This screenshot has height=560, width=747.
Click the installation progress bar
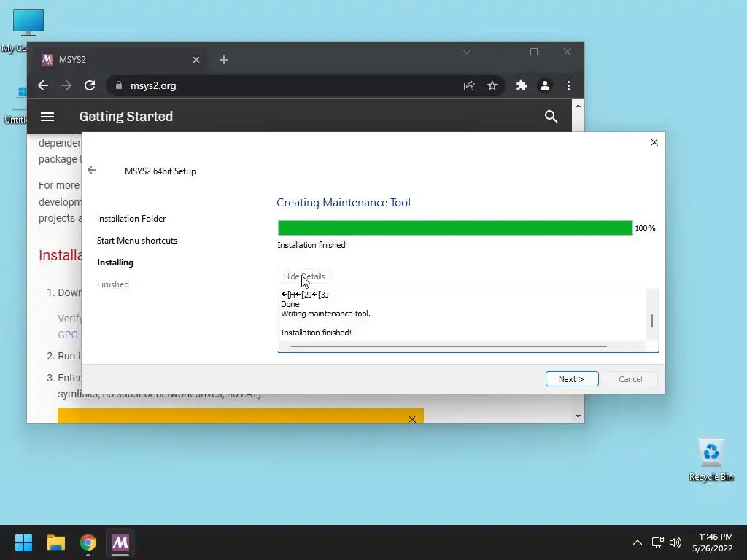point(455,228)
